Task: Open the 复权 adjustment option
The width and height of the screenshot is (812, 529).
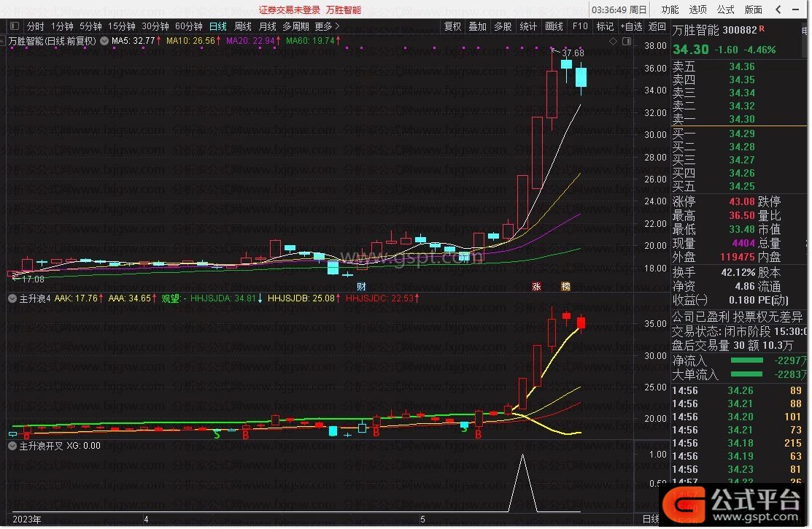Action: click(452, 26)
